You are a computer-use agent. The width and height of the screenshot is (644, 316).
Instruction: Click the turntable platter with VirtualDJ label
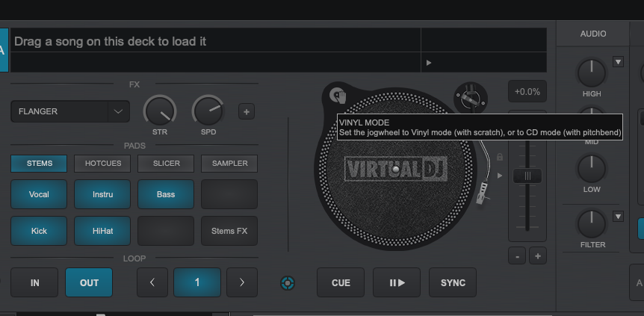pyautogui.click(x=395, y=169)
